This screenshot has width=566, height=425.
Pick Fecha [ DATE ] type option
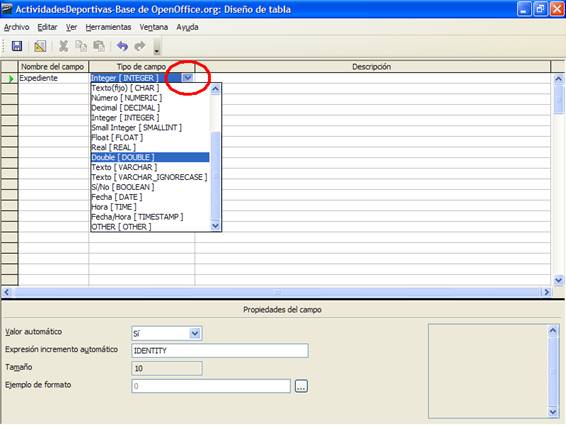(x=117, y=197)
